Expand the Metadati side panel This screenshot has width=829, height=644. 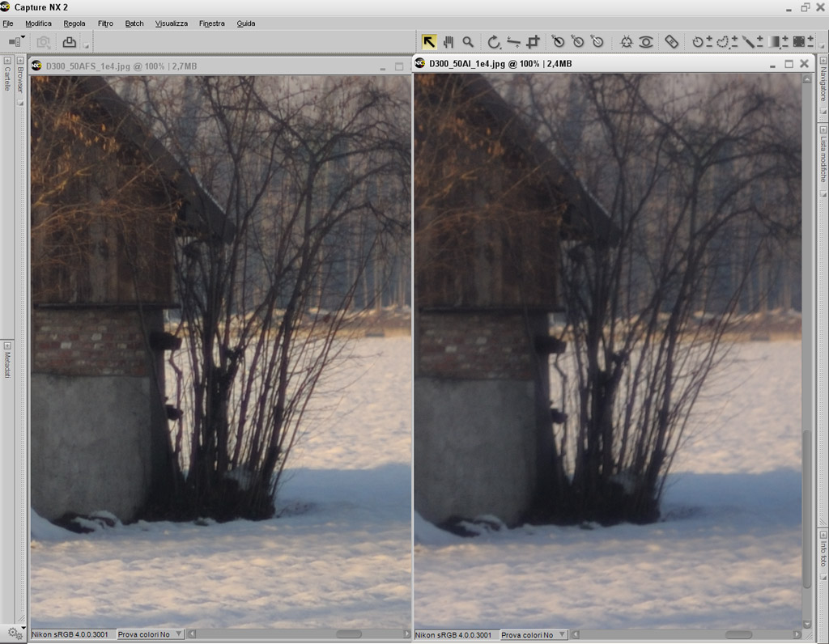[x=7, y=360]
